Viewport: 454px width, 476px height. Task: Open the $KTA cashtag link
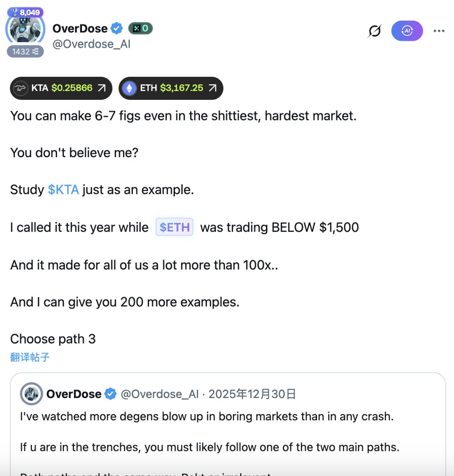63,190
